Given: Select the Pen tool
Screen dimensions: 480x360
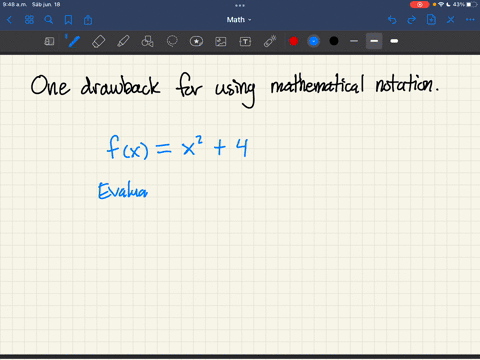Looking at the screenshot, I should pos(73,41).
